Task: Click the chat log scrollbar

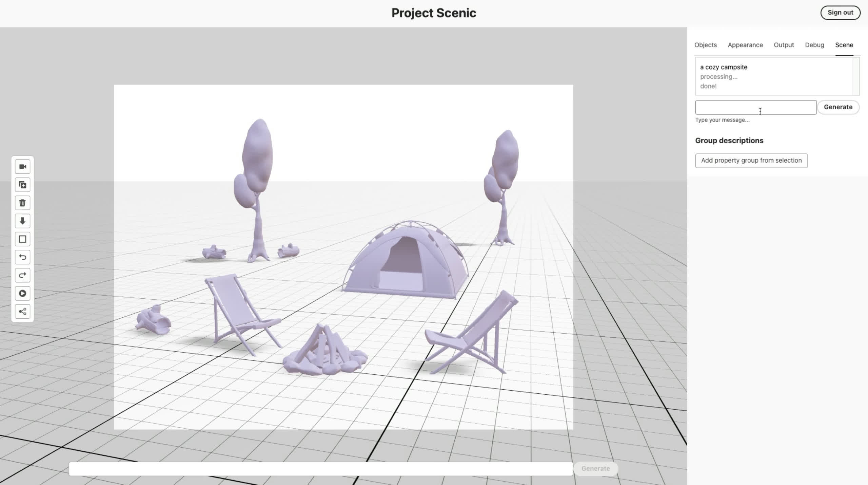Action: point(856,76)
